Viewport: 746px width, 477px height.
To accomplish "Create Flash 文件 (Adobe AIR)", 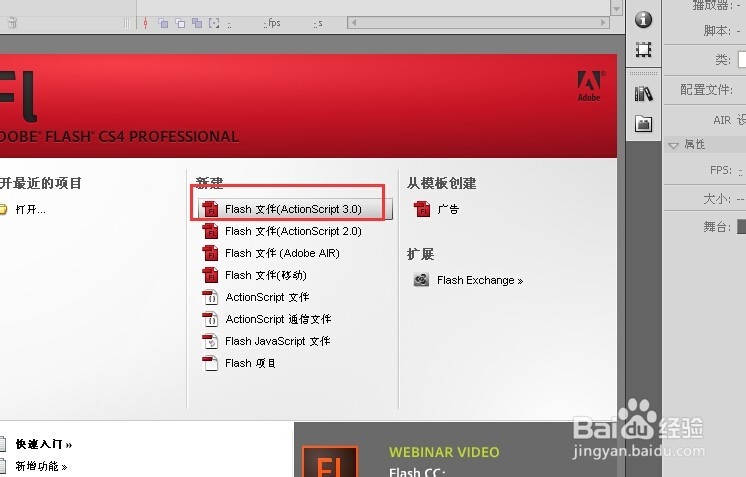I will tap(282, 253).
